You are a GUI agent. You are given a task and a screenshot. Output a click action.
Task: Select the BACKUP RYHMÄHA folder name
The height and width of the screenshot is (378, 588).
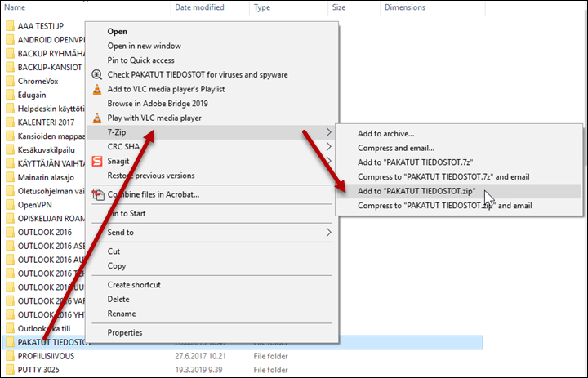[x=51, y=54]
